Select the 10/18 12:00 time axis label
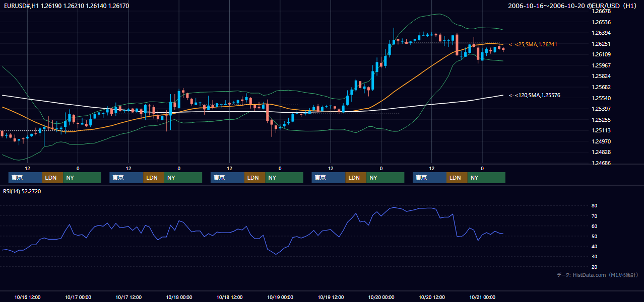Screen dimensions: 644x302 (x=229, y=297)
